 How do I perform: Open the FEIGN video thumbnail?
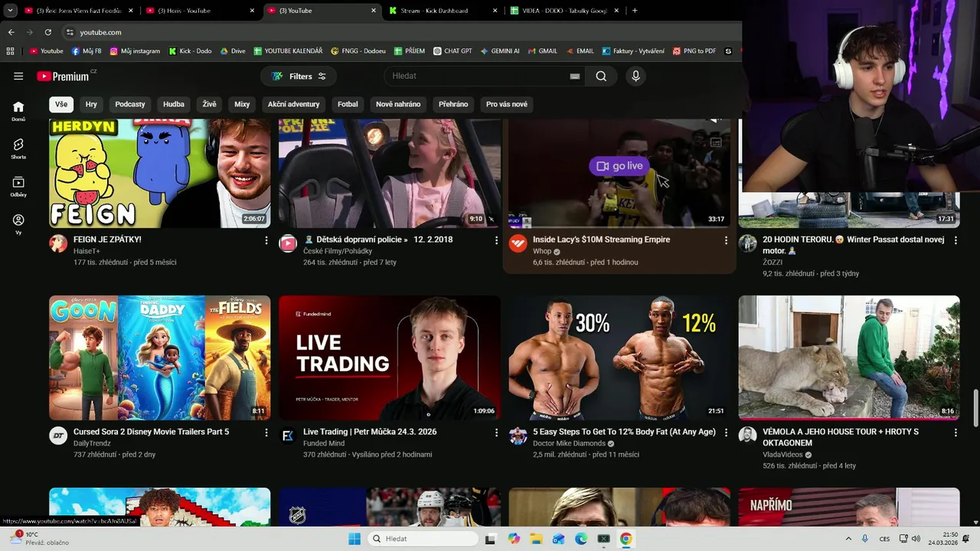click(x=160, y=173)
